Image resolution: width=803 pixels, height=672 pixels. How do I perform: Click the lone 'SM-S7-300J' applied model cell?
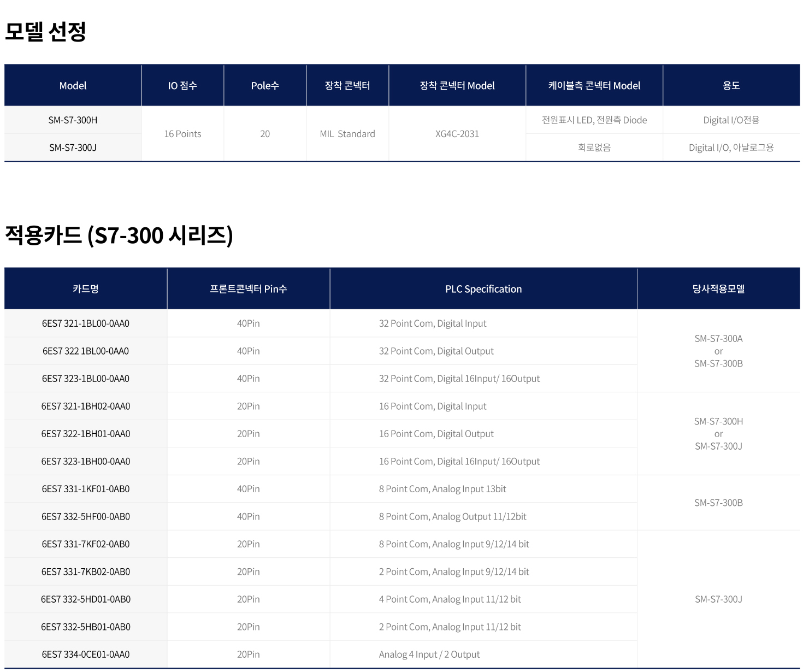click(x=719, y=599)
